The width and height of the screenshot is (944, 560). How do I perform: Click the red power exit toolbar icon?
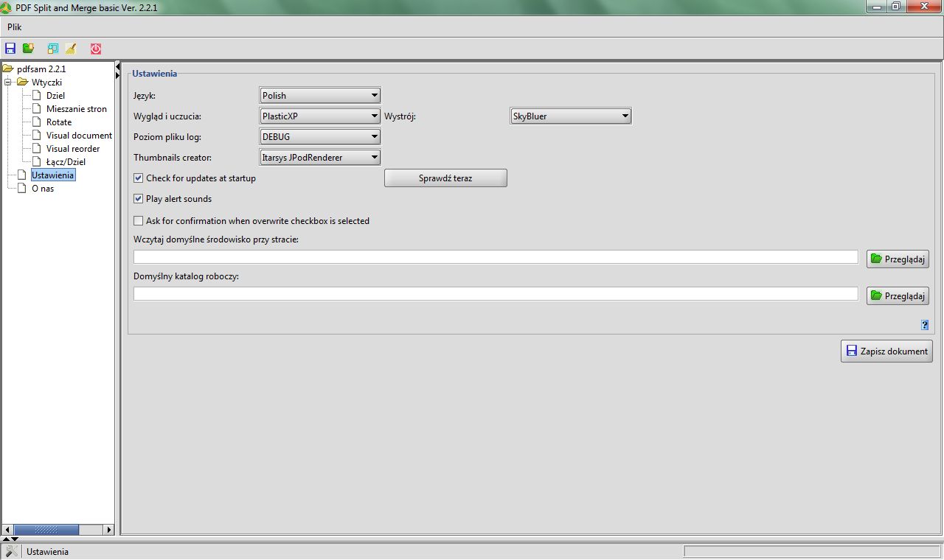tap(96, 49)
